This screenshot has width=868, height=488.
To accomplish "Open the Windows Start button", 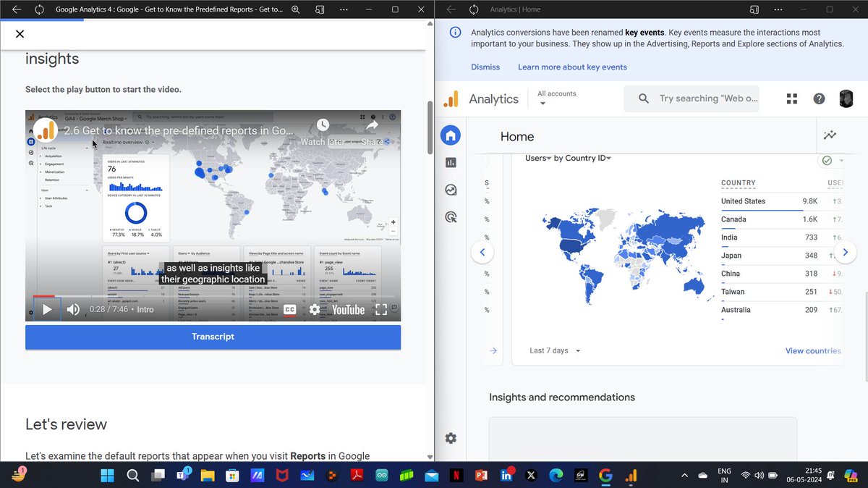I will pos(108,475).
